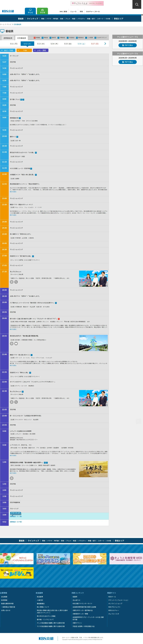
Task: Open the KBSカルチャー footer link
Action: [x=114, y=610]
